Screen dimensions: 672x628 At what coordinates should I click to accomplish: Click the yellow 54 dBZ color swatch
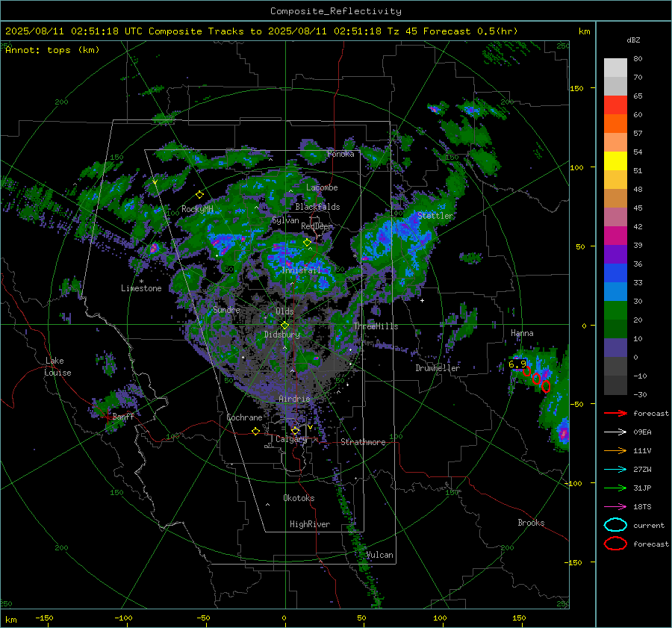coord(615,161)
